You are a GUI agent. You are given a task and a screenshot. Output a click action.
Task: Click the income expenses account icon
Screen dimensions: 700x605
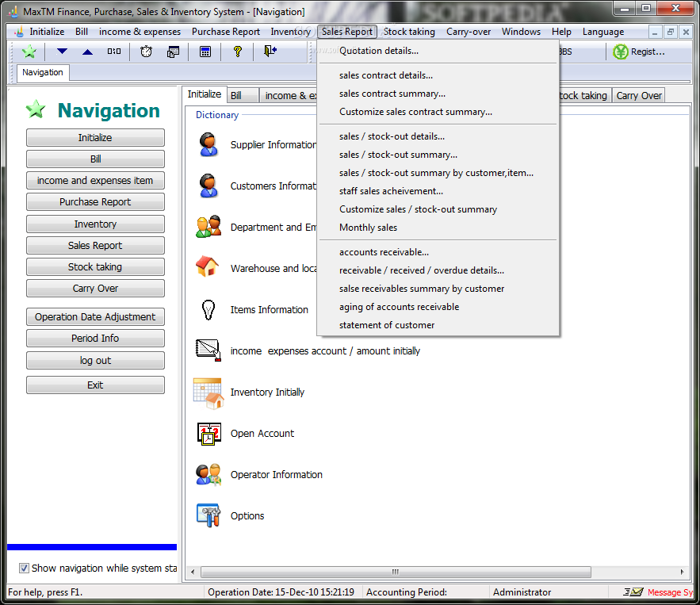208,350
